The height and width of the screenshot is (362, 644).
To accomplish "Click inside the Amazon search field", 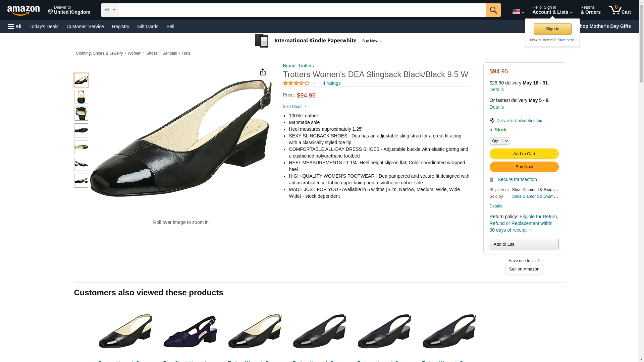I will pos(302,10).
